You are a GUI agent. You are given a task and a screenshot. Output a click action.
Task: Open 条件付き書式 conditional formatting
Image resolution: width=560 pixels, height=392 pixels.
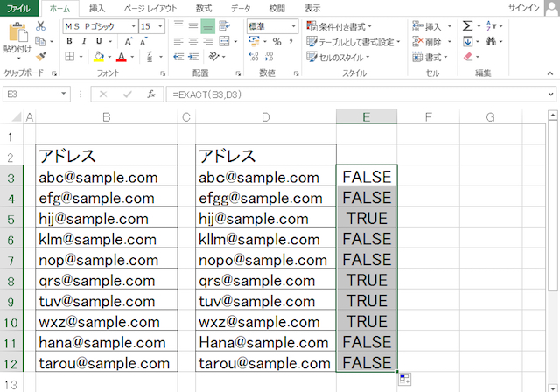click(339, 26)
